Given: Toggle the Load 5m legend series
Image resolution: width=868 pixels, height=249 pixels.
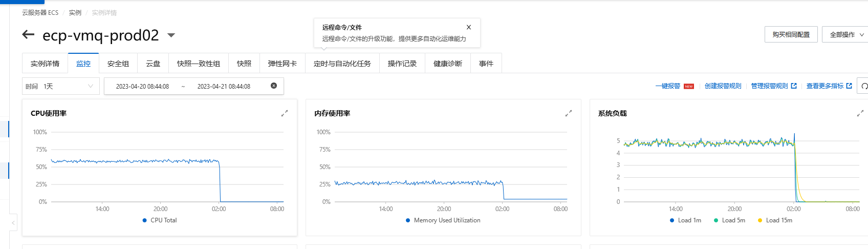Looking at the screenshot, I should [x=729, y=220].
